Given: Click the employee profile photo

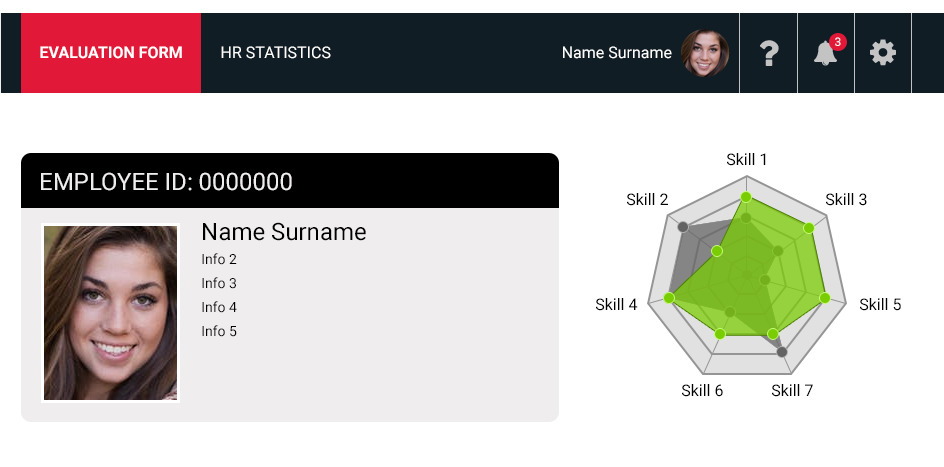Looking at the screenshot, I should 110,313.
